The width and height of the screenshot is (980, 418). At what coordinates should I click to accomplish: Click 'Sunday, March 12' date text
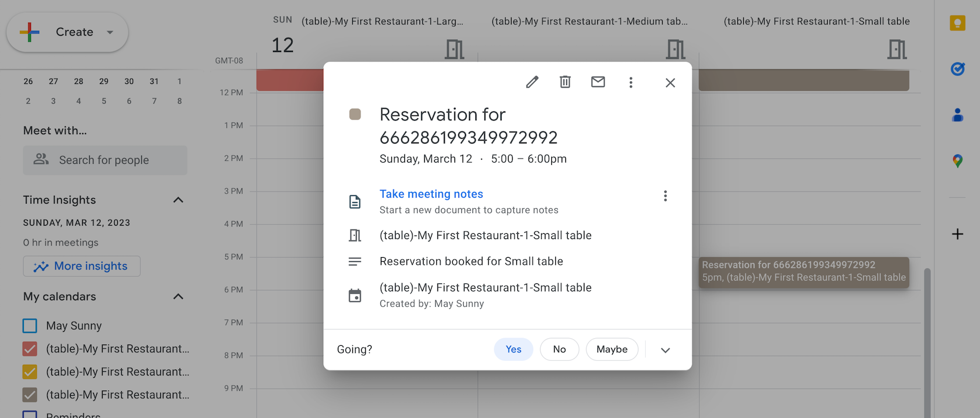pyautogui.click(x=426, y=159)
